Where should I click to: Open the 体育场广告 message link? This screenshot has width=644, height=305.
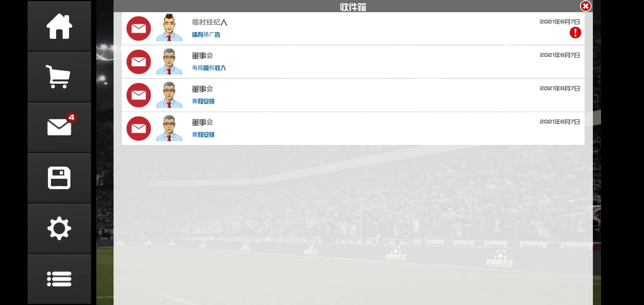pos(206,34)
